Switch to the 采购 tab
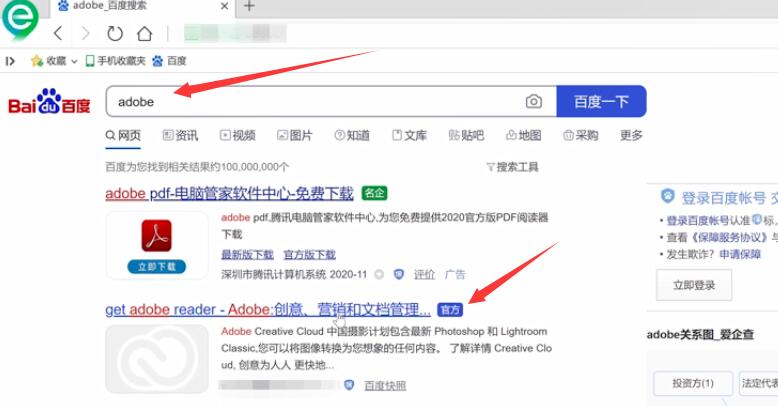The height and width of the screenshot is (406, 778). pos(581,135)
